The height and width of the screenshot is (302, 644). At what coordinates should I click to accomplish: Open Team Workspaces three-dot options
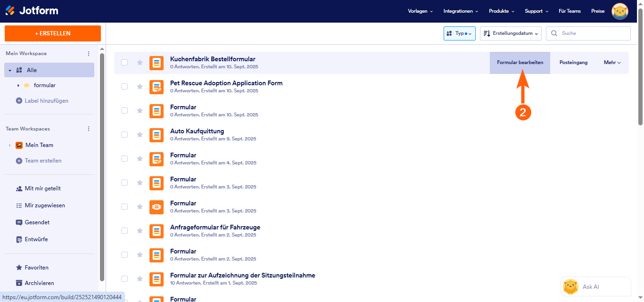click(89, 129)
